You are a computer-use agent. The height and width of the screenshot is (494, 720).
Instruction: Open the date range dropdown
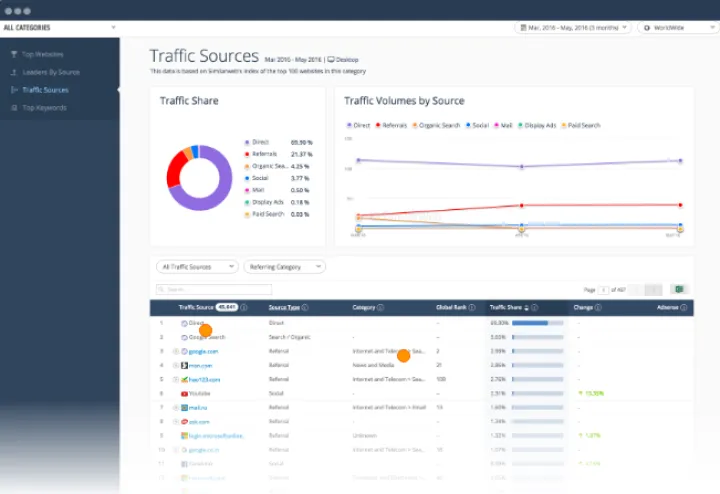point(573,27)
